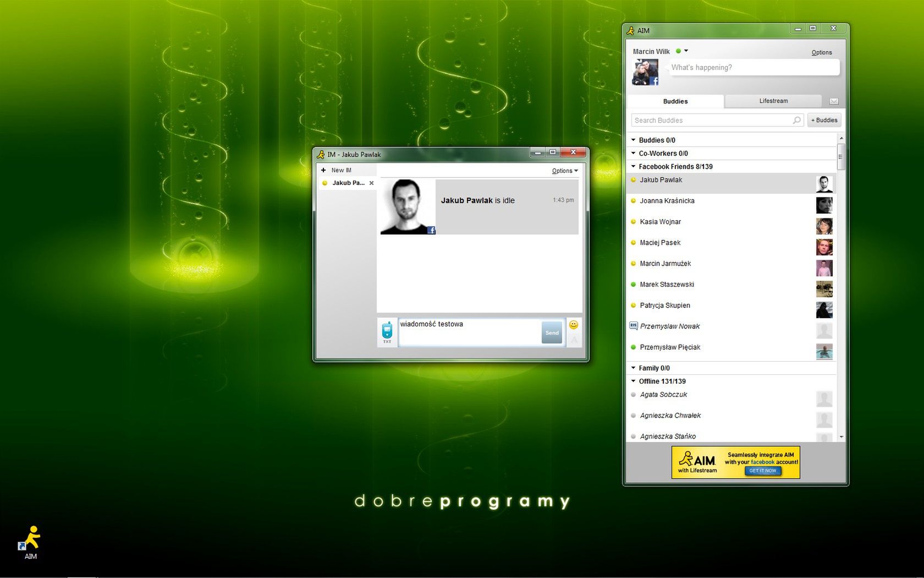Image resolution: width=924 pixels, height=578 pixels.
Task: Click the + Buddies button
Action: click(x=824, y=120)
